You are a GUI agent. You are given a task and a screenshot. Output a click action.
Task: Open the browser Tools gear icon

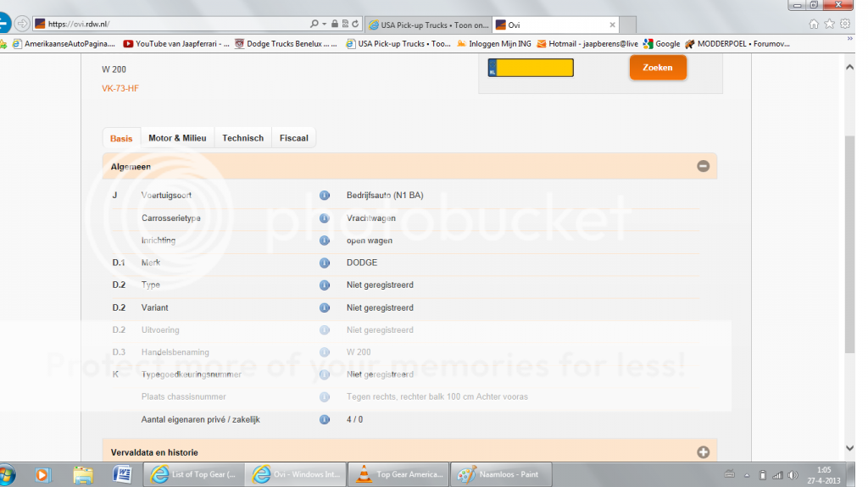click(x=845, y=24)
